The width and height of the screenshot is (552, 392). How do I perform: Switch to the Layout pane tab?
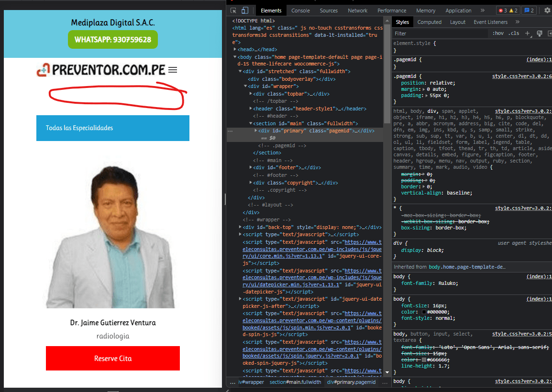pyautogui.click(x=457, y=22)
